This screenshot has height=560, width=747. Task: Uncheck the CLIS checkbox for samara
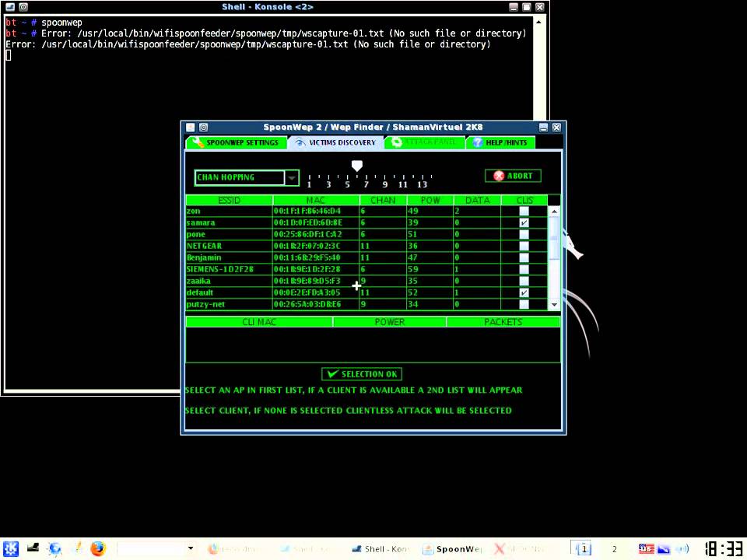pyautogui.click(x=524, y=222)
